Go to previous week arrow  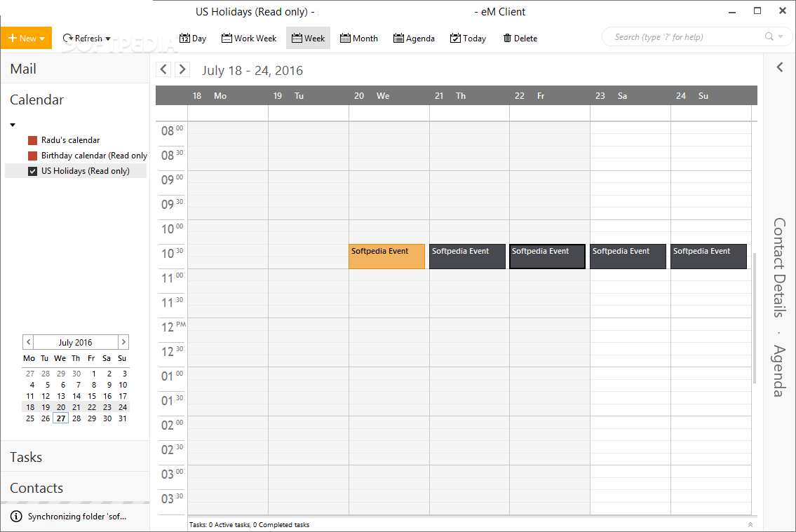pos(163,69)
